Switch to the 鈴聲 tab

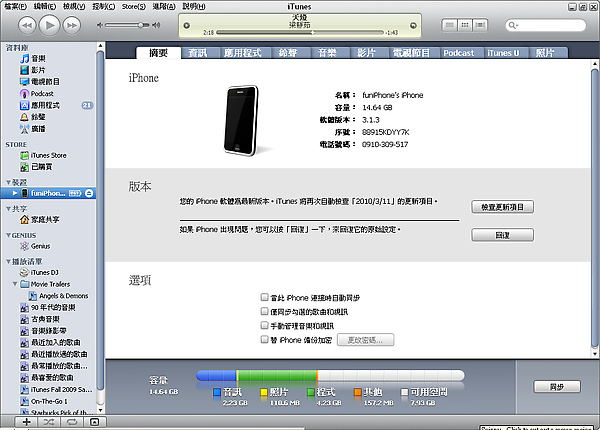tap(288, 53)
